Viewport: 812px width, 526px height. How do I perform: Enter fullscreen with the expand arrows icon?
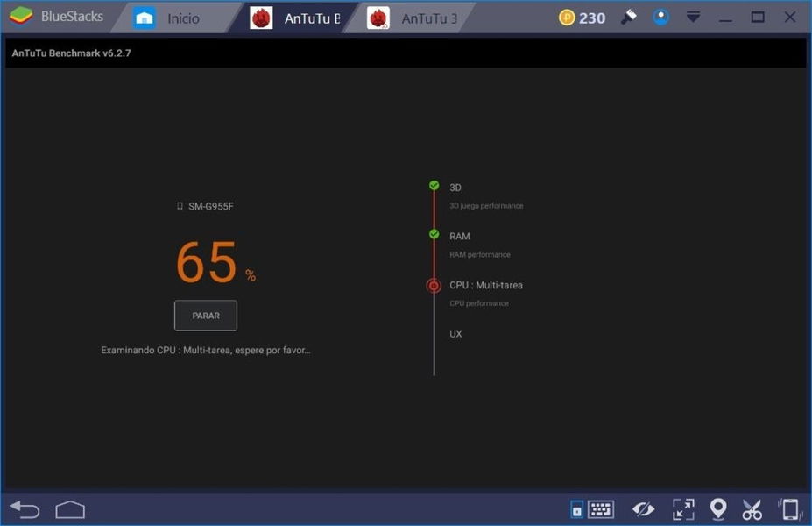682,509
